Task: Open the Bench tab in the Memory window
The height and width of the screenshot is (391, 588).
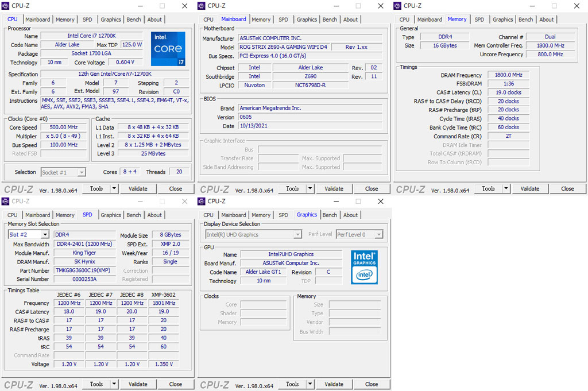Action: pos(526,20)
